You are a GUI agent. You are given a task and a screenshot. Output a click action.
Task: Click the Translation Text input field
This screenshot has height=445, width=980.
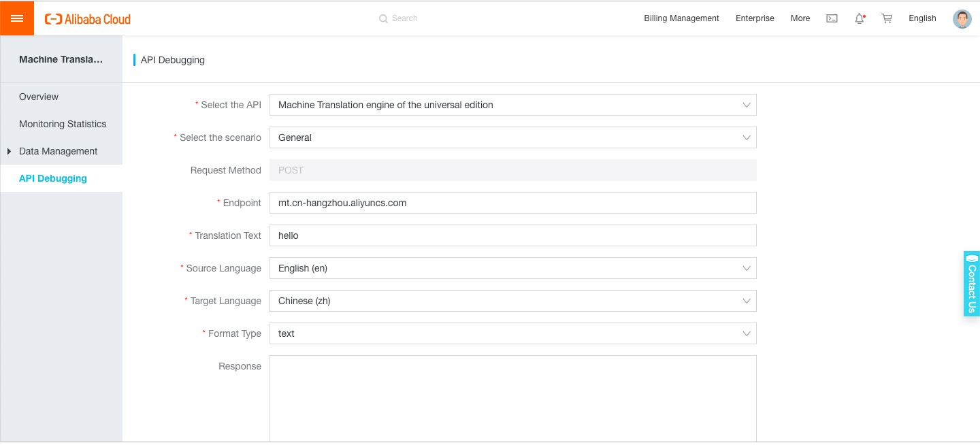point(513,235)
